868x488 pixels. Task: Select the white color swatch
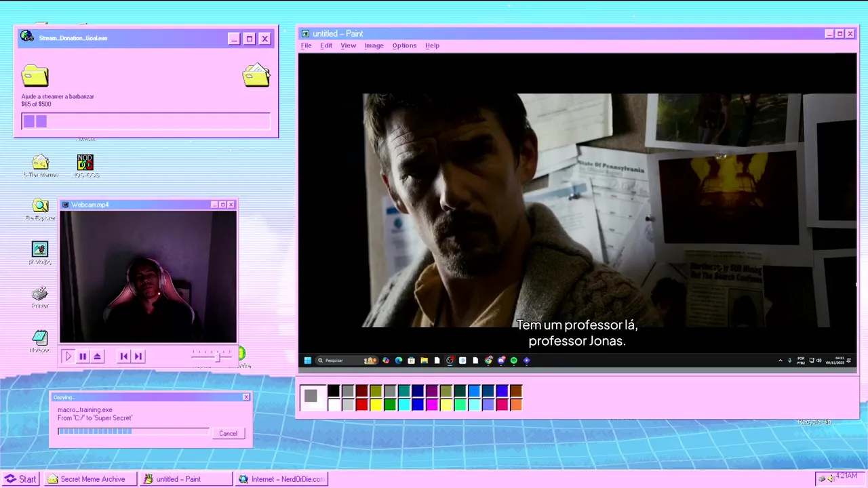(x=334, y=405)
